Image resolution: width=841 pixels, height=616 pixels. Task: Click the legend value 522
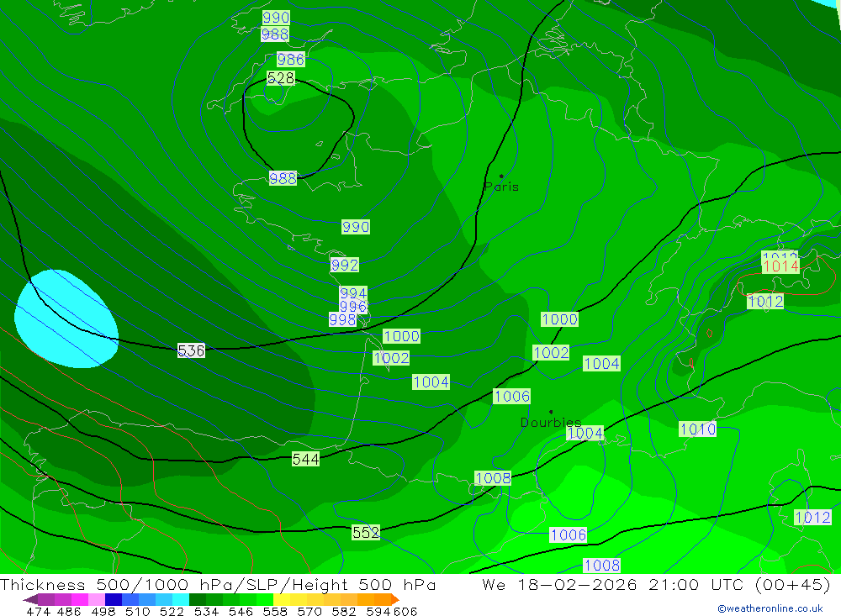pyautogui.click(x=172, y=611)
